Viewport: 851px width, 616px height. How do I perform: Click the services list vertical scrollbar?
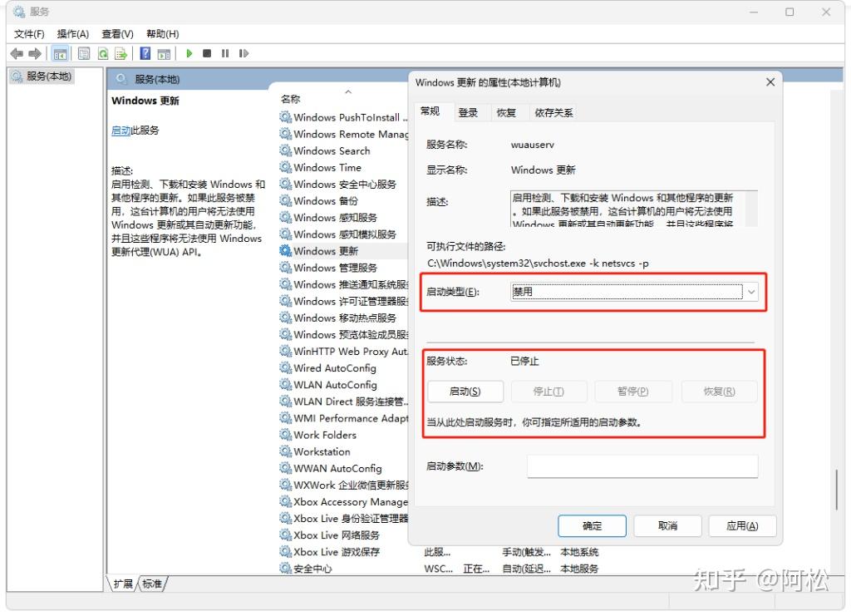tap(836, 490)
